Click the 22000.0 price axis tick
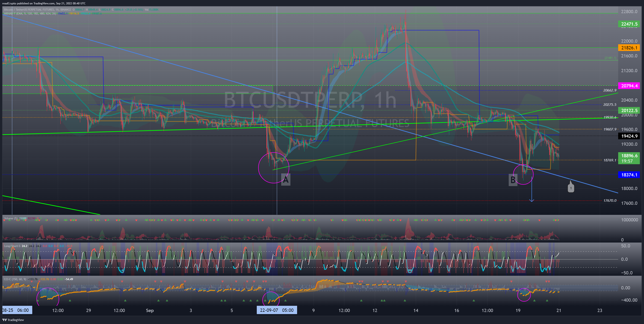644x324 pixels. pos(629,41)
